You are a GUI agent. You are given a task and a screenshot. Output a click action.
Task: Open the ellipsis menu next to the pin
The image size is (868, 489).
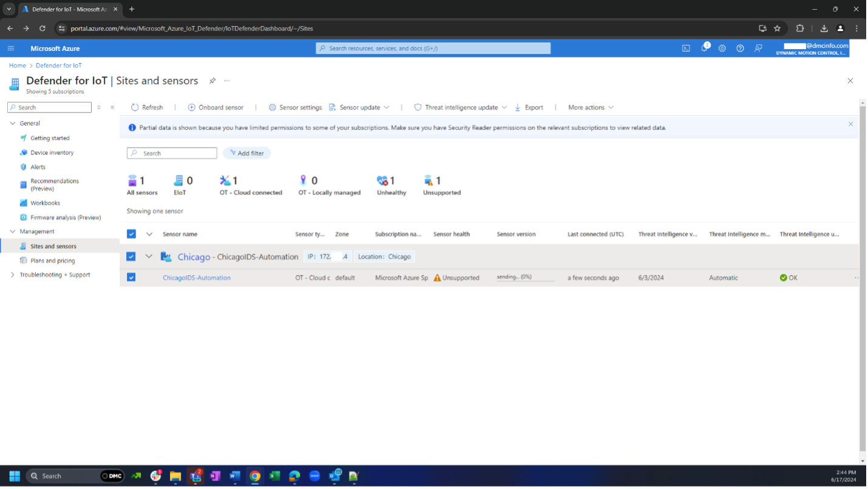coord(227,81)
